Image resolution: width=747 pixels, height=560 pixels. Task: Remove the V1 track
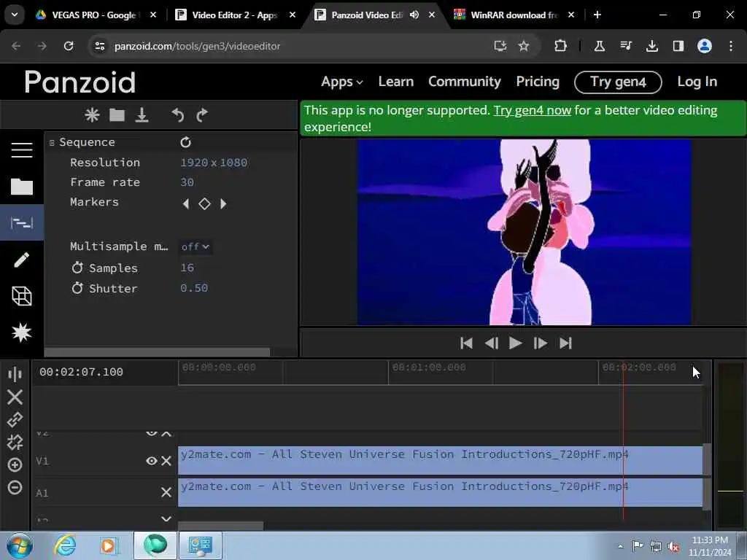(x=166, y=461)
